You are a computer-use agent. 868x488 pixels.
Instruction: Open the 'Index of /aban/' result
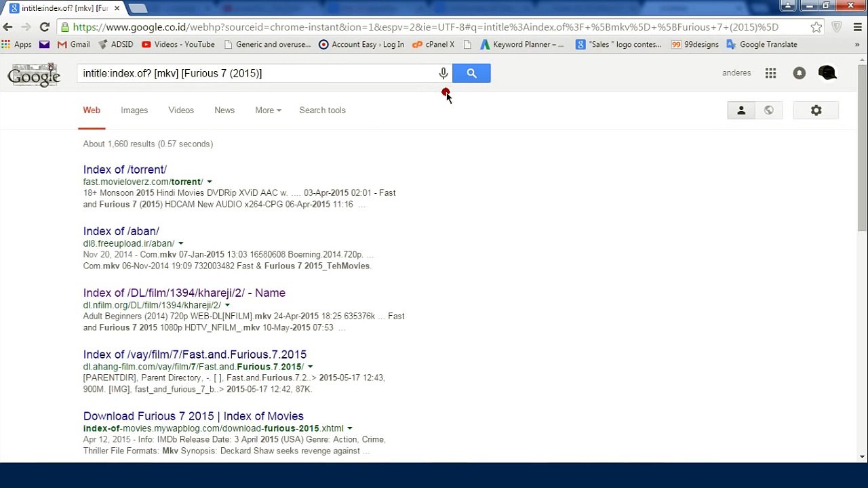tap(121, 231)
